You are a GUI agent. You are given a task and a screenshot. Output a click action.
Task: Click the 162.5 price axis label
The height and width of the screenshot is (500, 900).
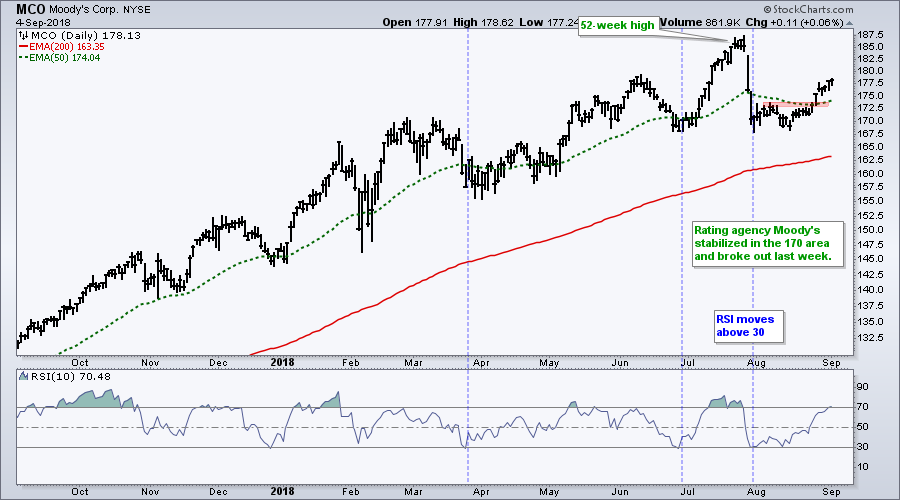pyautogui.click(x=869, y=160)
